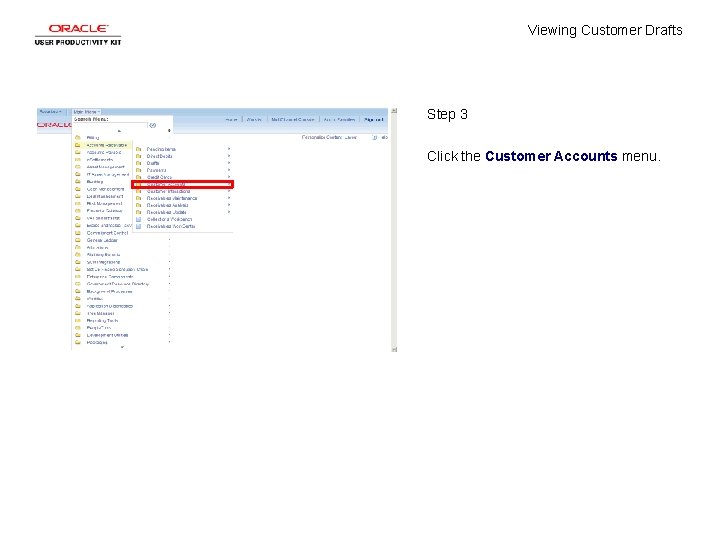Open General Ledger menu folder

[x=102, y=240]
